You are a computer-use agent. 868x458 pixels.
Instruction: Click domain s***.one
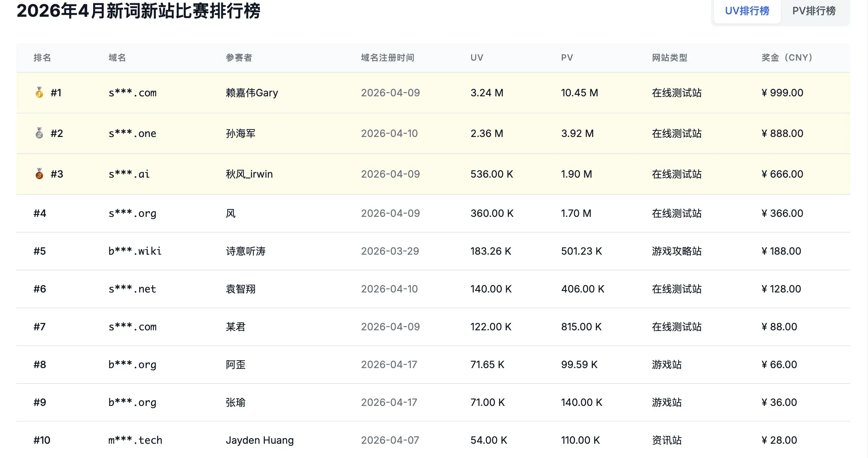tap(132, 133)
